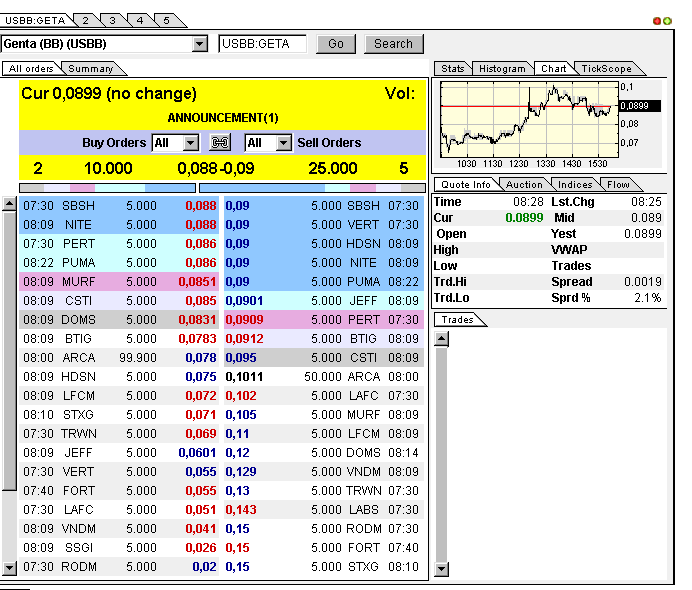Select the Flow tab

618,184
